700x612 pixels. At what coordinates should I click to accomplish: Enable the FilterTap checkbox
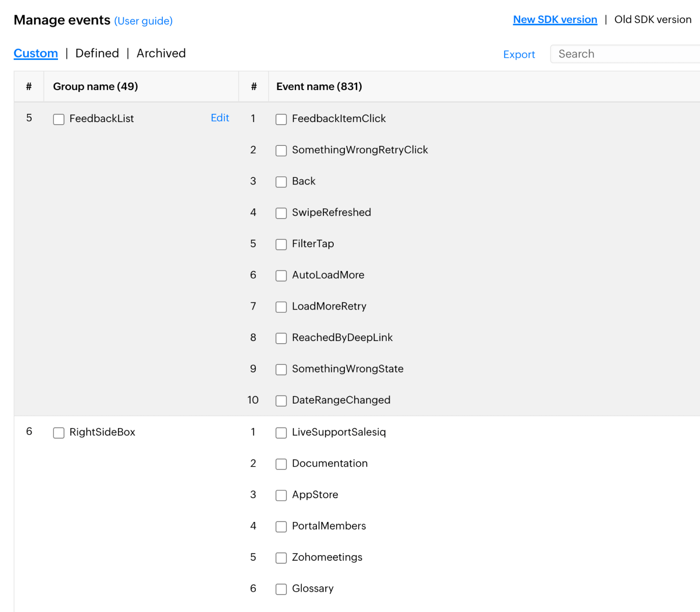point(281,244)
